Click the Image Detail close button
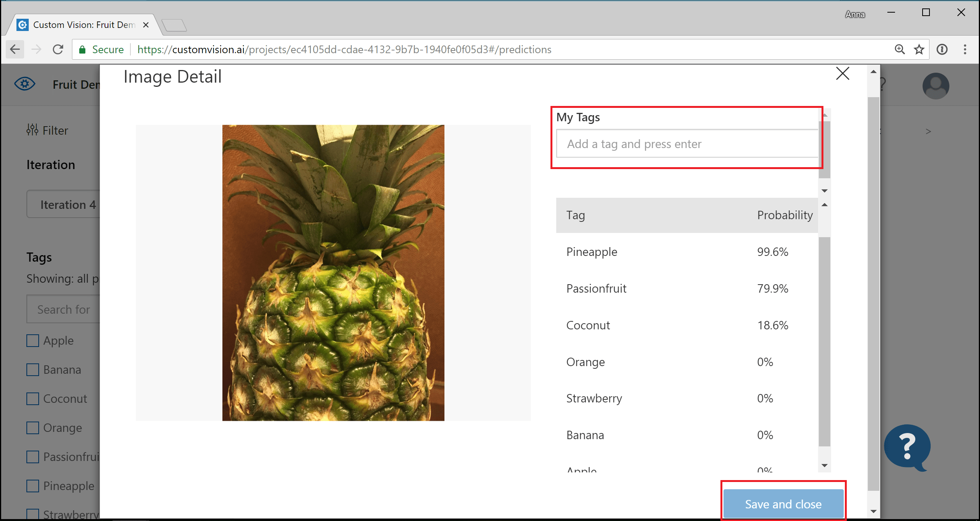 [x=843, y=73]
